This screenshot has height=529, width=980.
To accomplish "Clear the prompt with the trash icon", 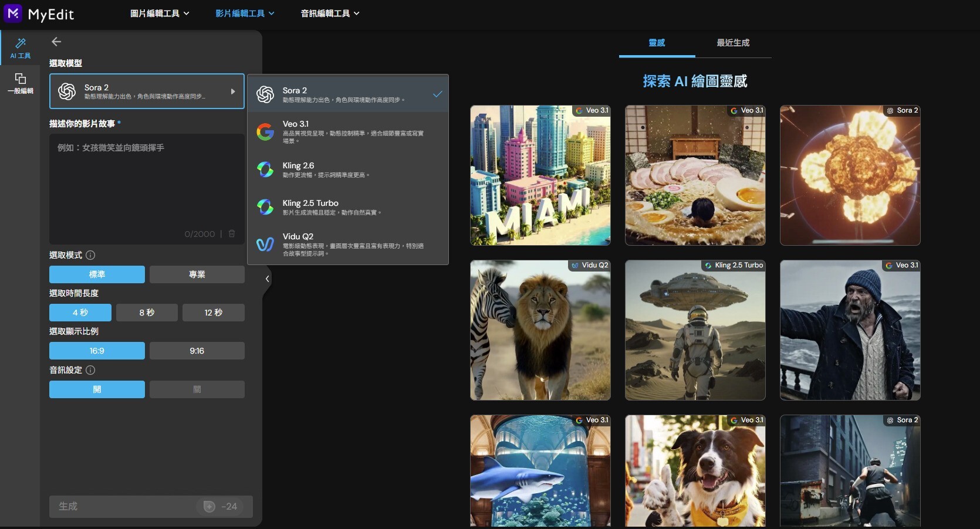I will pos(232,233).
